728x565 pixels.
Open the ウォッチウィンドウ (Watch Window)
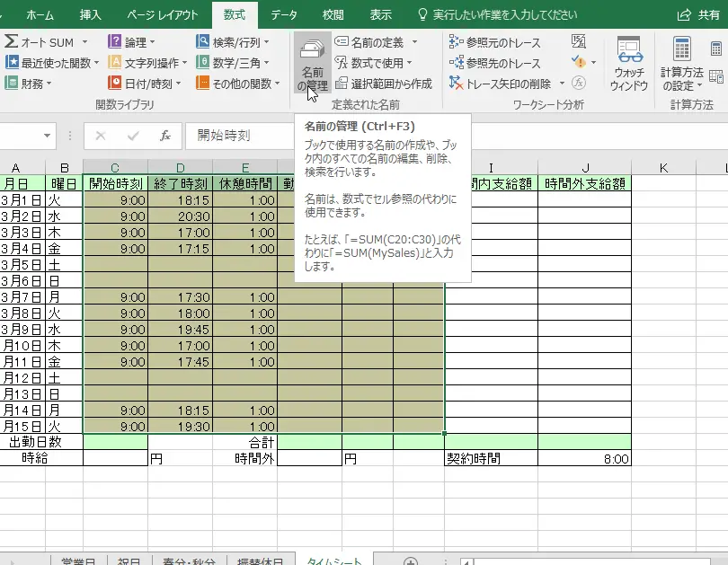pos(628,65)
